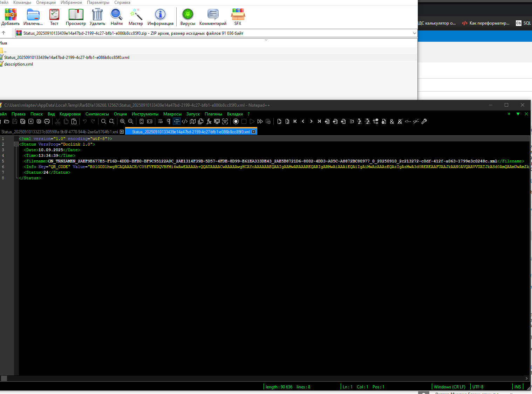Click WinRAR Wizard (Мастер) toolbar icon
The width and height of the screenshot is (532, 394).
(136, 17)
